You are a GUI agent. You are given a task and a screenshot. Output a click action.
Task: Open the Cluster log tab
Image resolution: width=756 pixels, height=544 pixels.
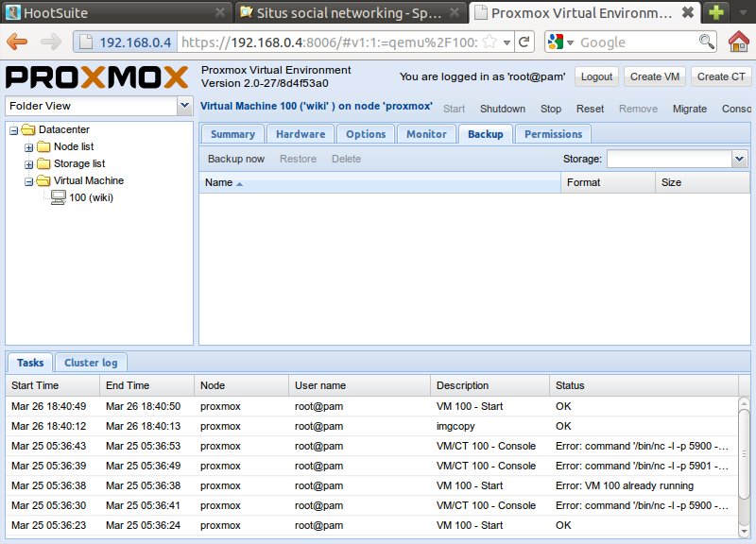coord(91,363)
